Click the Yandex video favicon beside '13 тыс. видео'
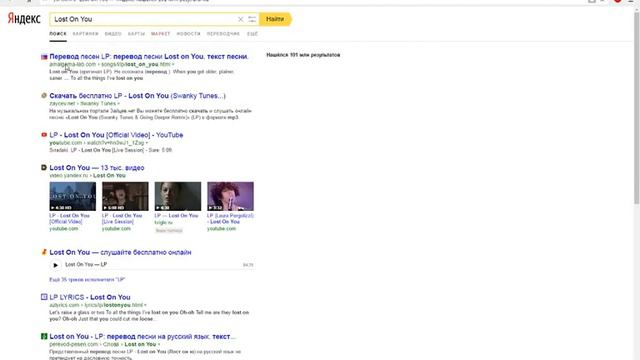The height and width of the screenshot is (360, 640). pos(44,167)
